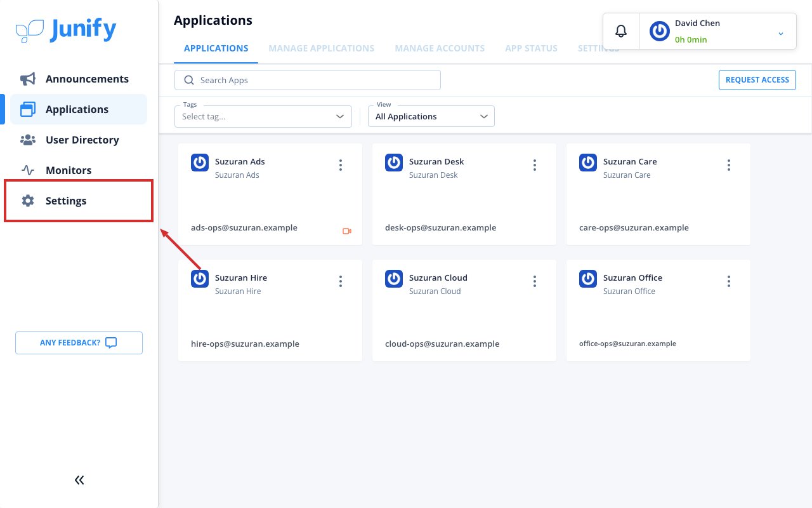
Task: Collapse the sidebar with double chevron
Action: coord(79,480)
